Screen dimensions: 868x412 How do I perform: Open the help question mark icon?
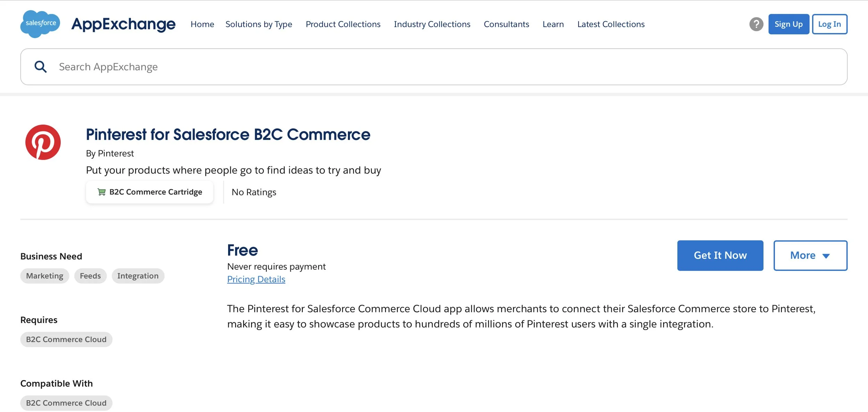pyautogui.click(x=756, y=24)
